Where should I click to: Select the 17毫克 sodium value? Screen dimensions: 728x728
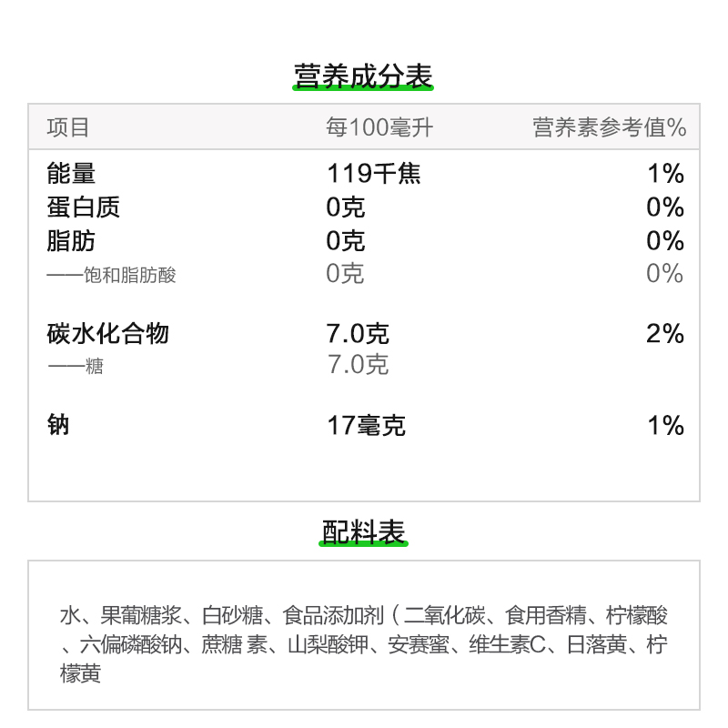(366, 425)
